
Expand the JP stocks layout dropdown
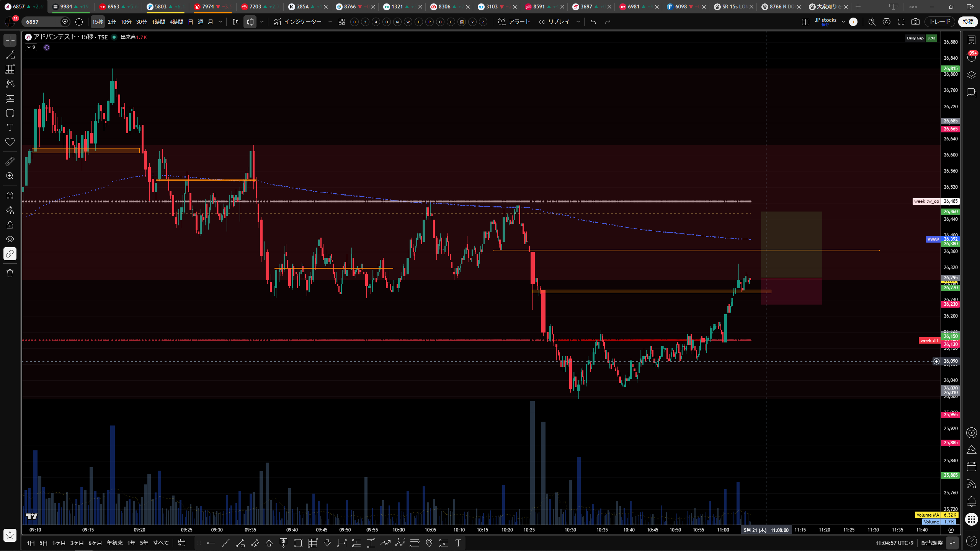pos(843,22)
